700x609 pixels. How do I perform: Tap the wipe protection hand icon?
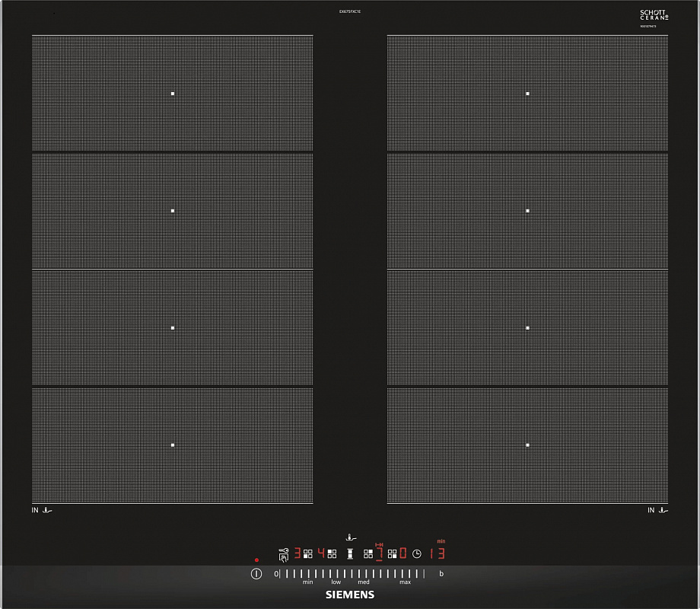(x=283, y=558)
